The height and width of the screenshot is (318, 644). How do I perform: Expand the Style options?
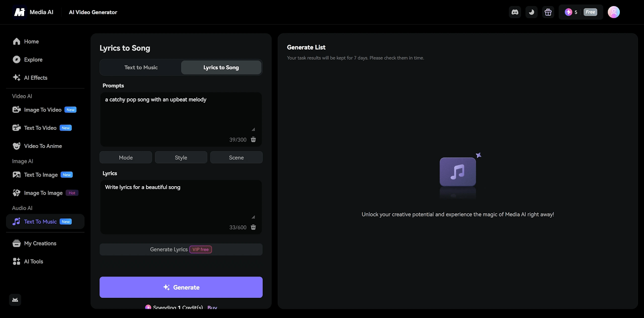point(181,158)
